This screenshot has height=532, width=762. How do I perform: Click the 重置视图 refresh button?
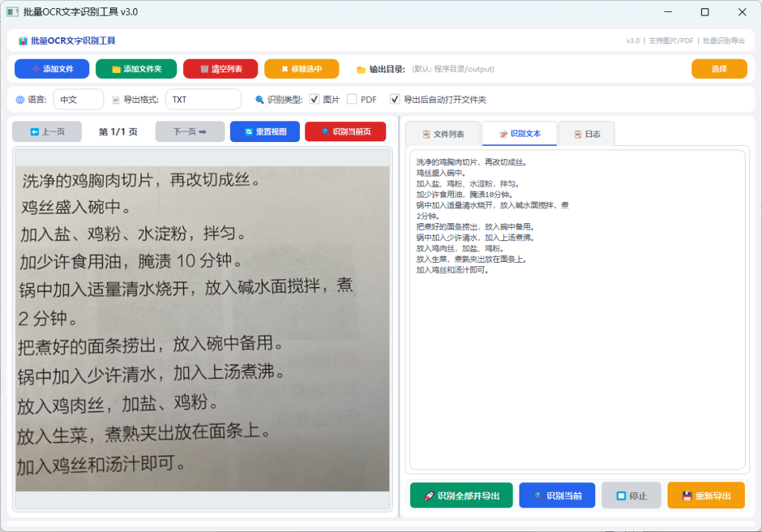[265, 132]
